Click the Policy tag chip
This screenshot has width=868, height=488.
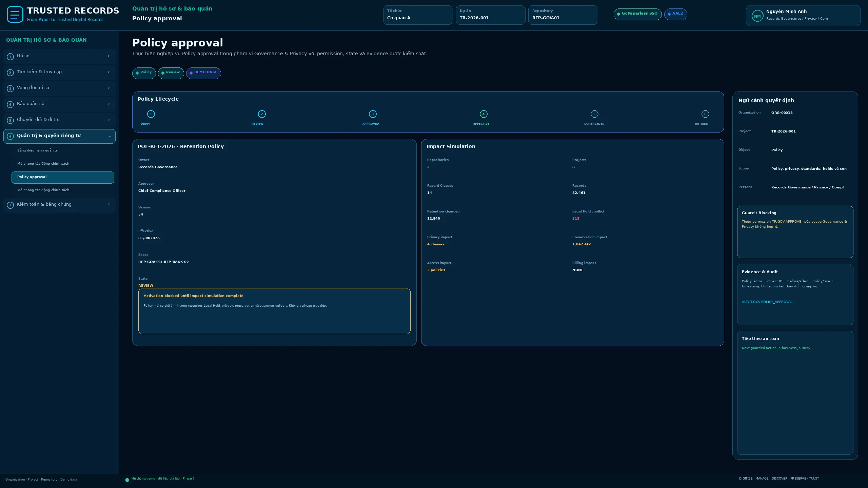(x=144, y=73)
